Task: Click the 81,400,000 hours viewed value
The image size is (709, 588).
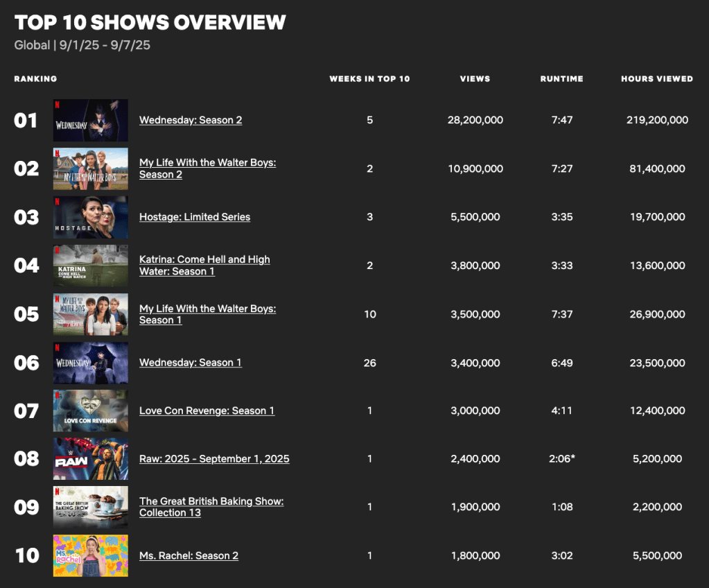Action: click(657, 168)
